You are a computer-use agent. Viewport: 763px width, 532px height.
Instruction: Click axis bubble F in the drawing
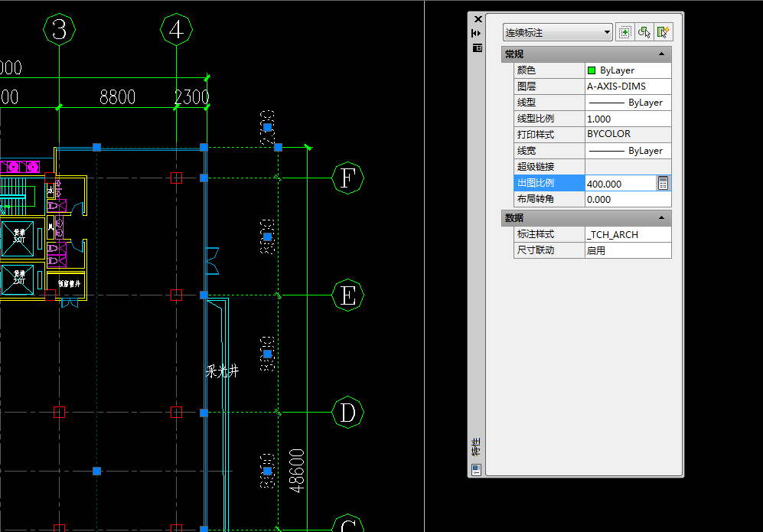347,178
